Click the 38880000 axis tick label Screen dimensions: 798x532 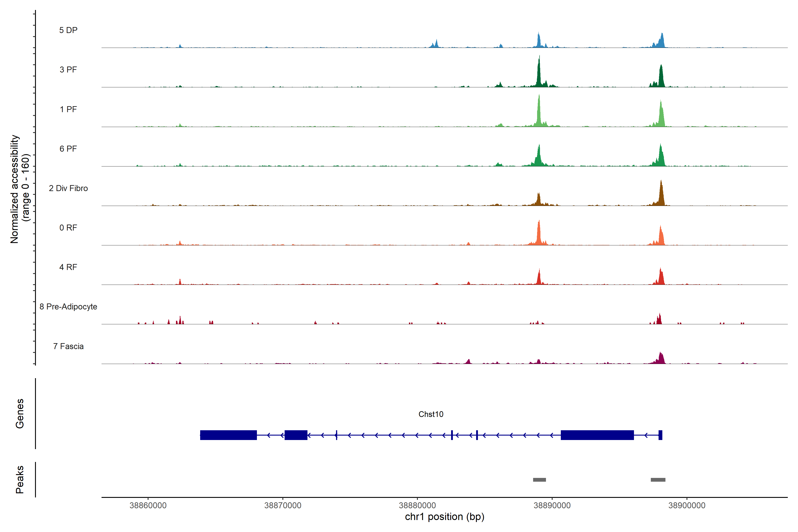pos(417,505)
